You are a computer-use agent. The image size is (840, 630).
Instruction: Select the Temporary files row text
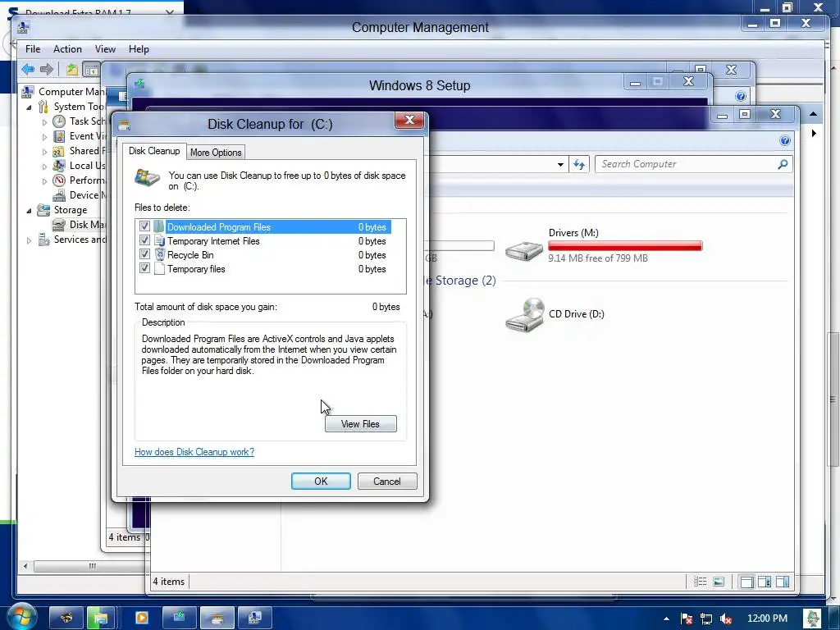click(196, 269)
